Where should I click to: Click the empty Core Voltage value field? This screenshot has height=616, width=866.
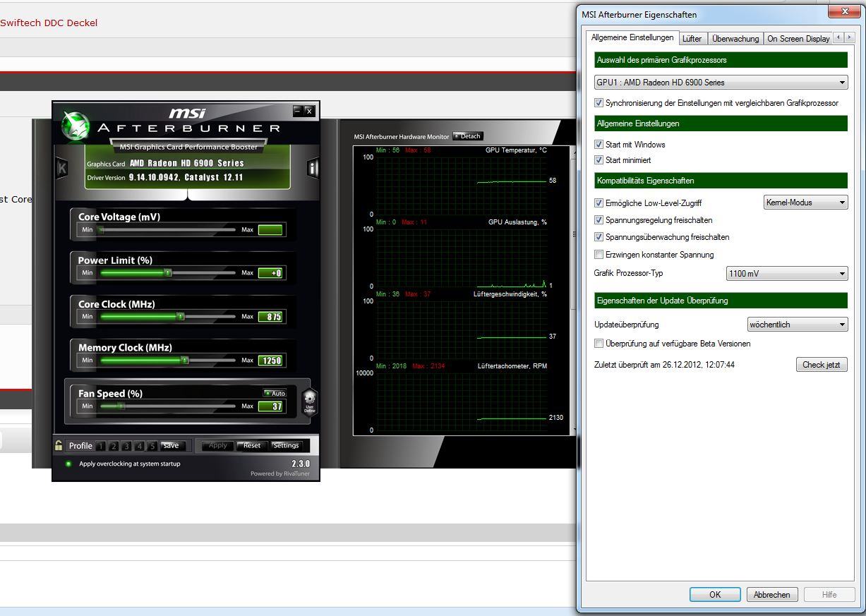point(270,230)
